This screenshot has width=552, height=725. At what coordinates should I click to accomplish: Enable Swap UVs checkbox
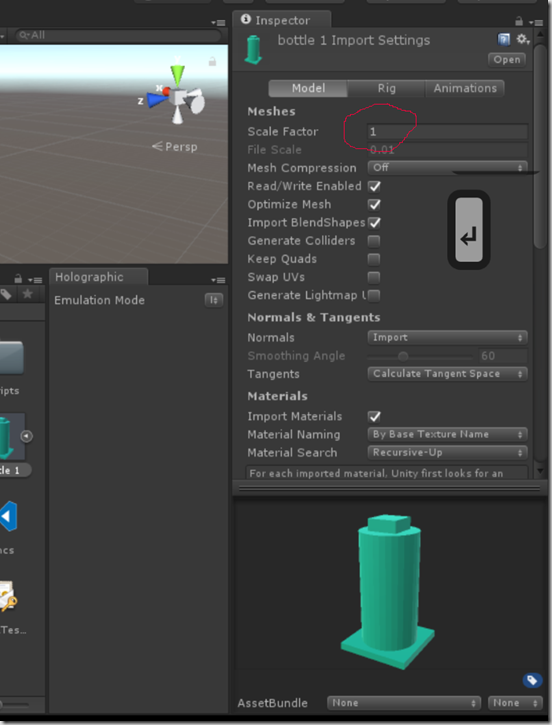click(374, 277)
